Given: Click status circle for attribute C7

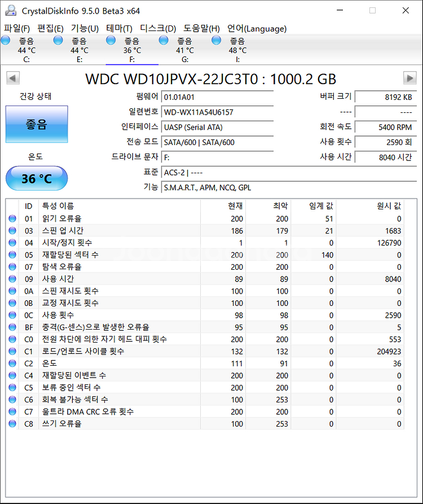Looking at the screenshot, I should click(x=12, y=411).
